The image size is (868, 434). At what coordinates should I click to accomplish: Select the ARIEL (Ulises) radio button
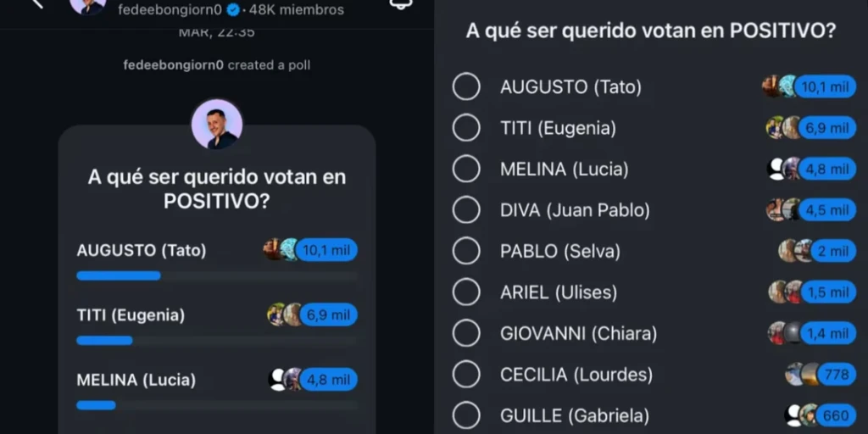pyautogui.click(x=466, y=292)
